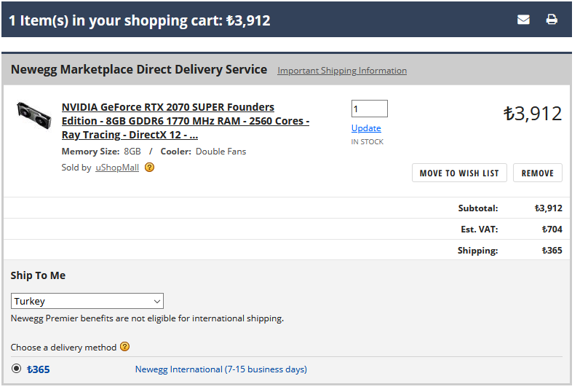Focus the quantity input field
588x392 pixels.
click(370, 109)
